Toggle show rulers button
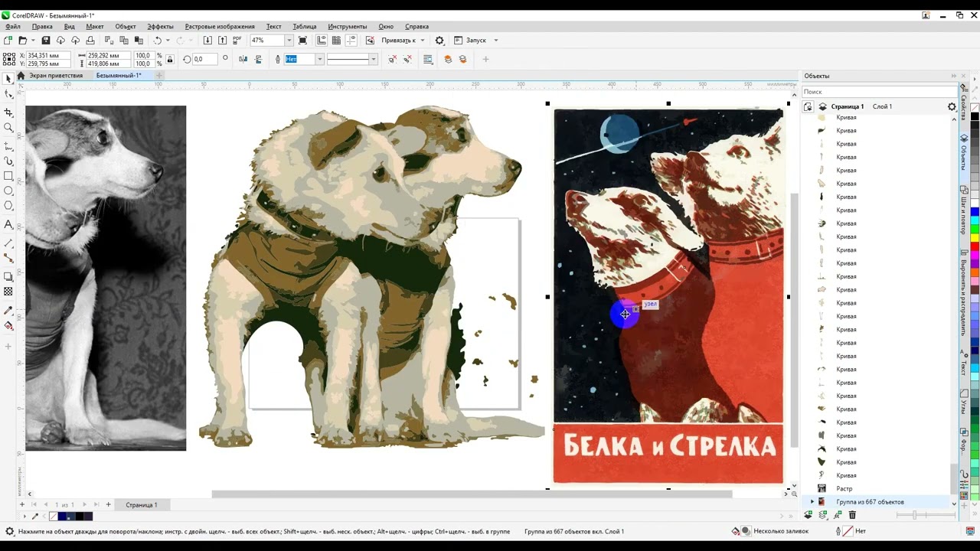Image resolution: width=980 pixels, height=551 pixels. (x=322, y=41)
